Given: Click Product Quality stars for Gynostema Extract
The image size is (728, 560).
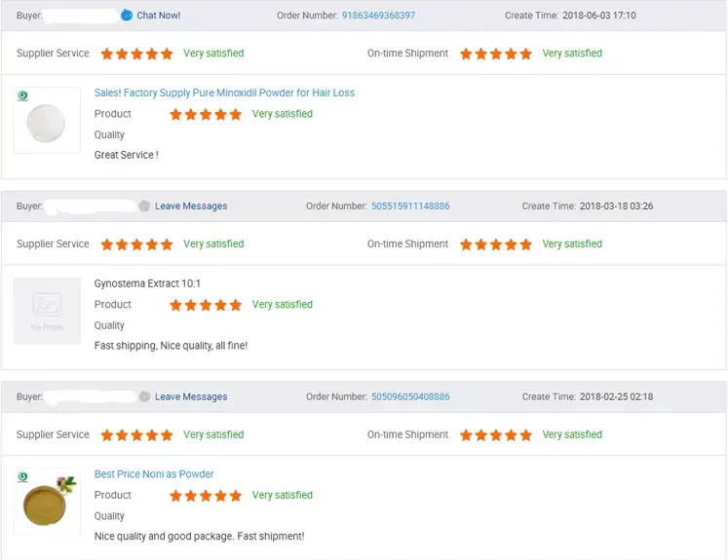Looking at the screenshot, I should (206, 305).
